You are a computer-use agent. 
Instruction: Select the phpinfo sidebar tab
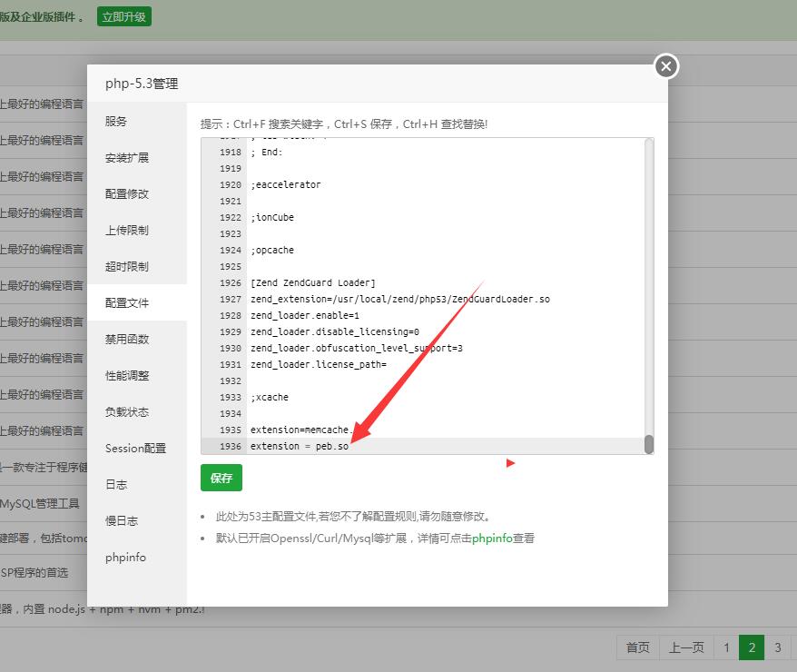(x=125, y=557)
